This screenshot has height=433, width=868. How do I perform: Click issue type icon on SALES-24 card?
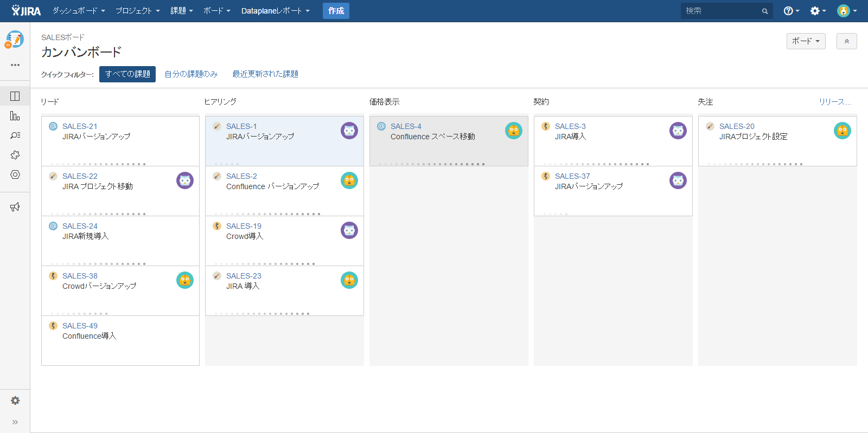pos(53,226)
